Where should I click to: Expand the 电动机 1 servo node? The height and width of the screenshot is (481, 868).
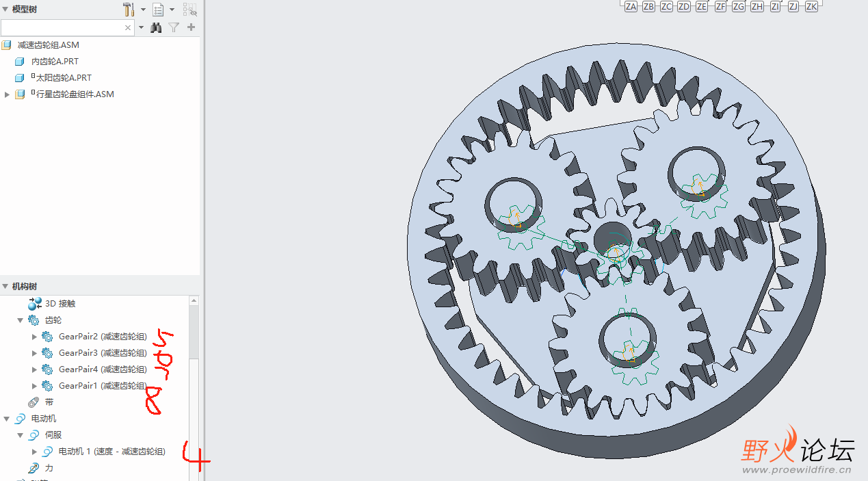[x=35, y=452]
